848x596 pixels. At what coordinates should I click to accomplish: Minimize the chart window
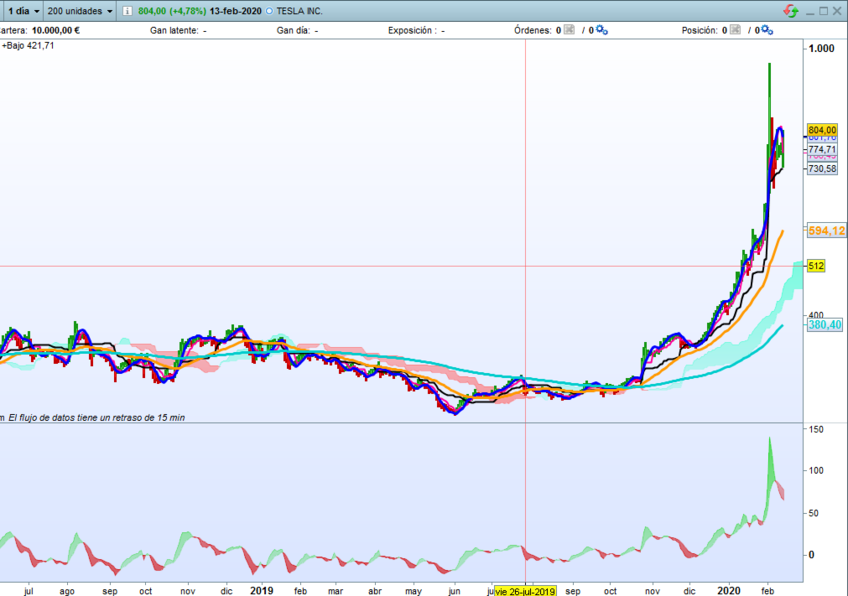(x=810, y=12)
